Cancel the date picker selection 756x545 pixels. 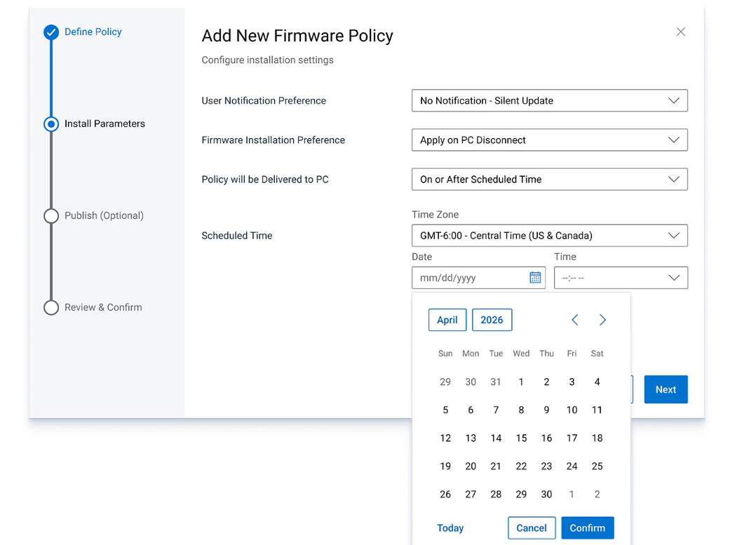pyautogui.click(x=532, y=528)
